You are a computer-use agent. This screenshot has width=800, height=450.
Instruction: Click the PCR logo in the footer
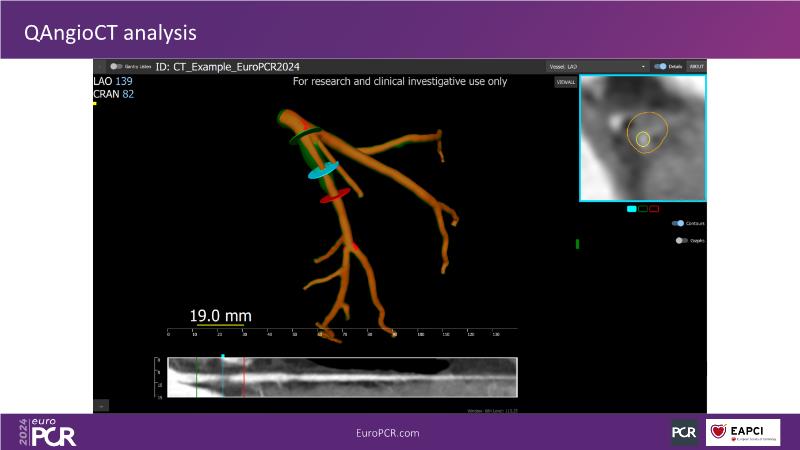(x=684, y=432)
